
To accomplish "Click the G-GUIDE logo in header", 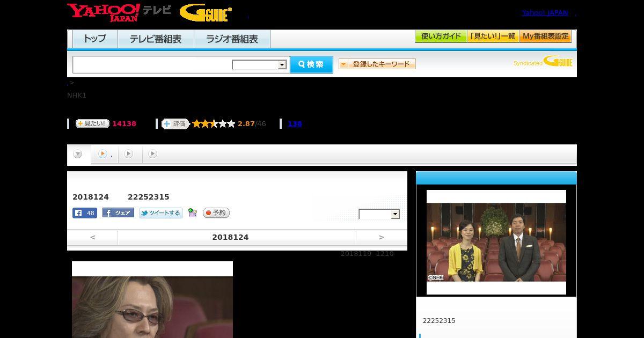I will coord(206,13).
